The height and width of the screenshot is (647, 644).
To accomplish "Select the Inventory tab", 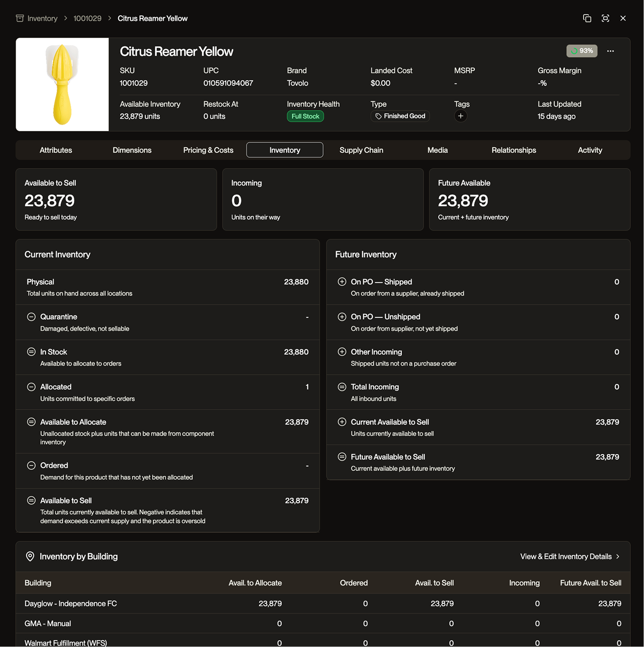I will pos(285,150).
